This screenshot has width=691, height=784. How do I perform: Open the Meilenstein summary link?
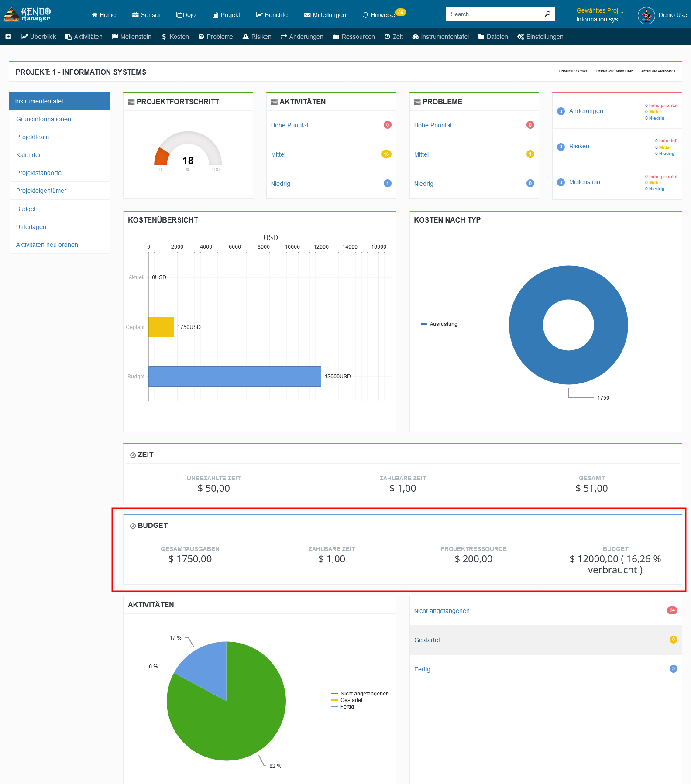click(584, 182)
